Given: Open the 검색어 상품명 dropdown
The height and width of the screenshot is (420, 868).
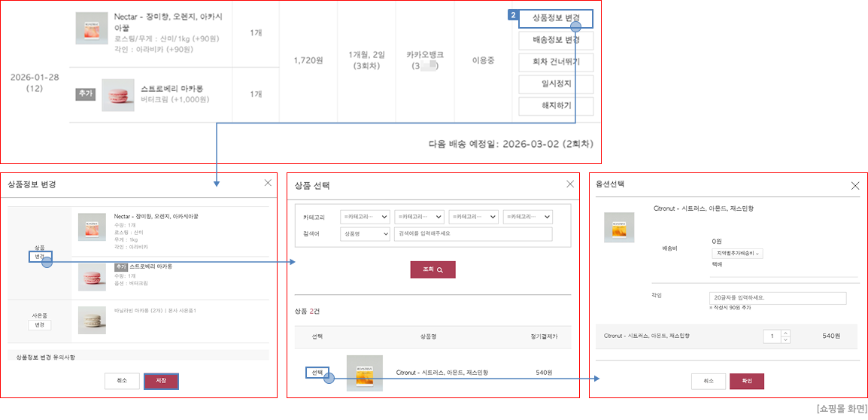Looking at the screenshot, I should [365, 234].
